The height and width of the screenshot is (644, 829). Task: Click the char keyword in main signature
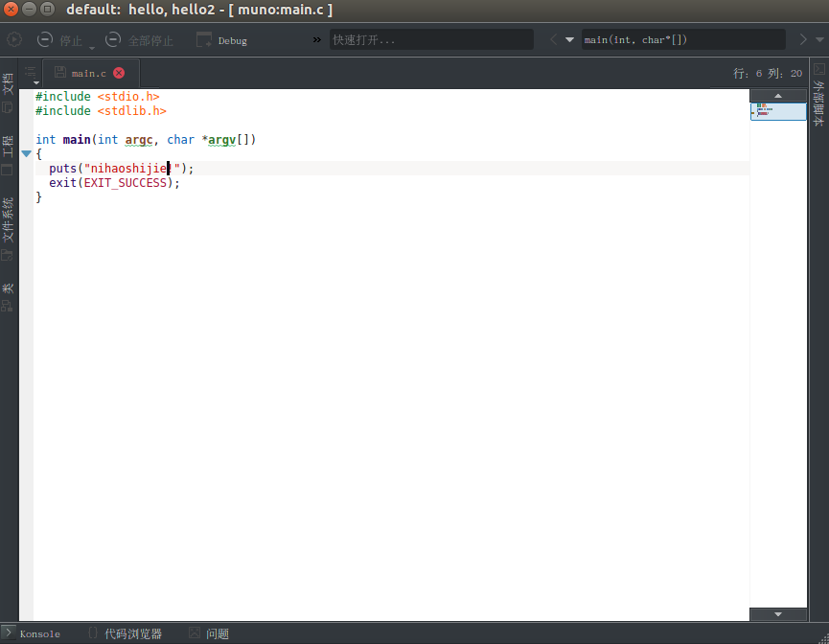point(181,140)
